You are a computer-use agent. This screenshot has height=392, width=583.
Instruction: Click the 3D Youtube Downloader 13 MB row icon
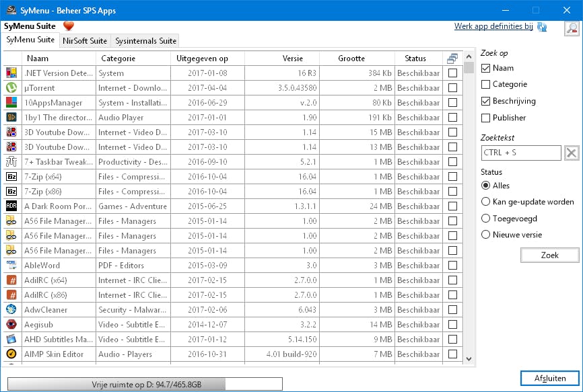coord(11,147)
